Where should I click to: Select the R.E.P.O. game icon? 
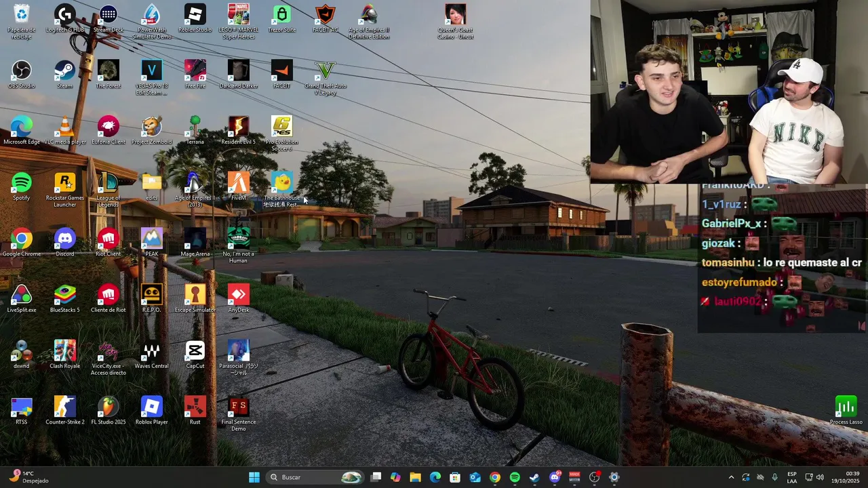pos(152,298)
